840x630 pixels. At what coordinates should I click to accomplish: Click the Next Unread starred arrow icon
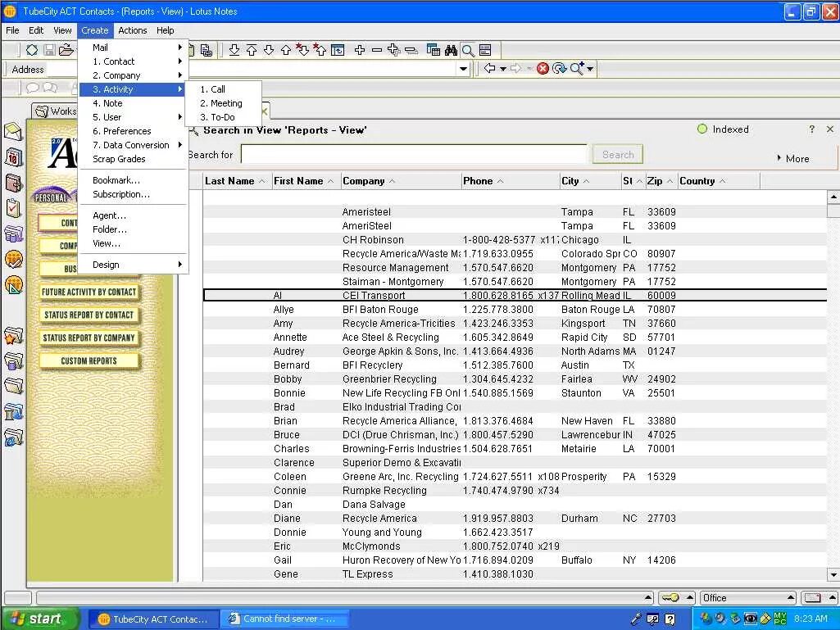pyautogui.click(x=302, y=50)
